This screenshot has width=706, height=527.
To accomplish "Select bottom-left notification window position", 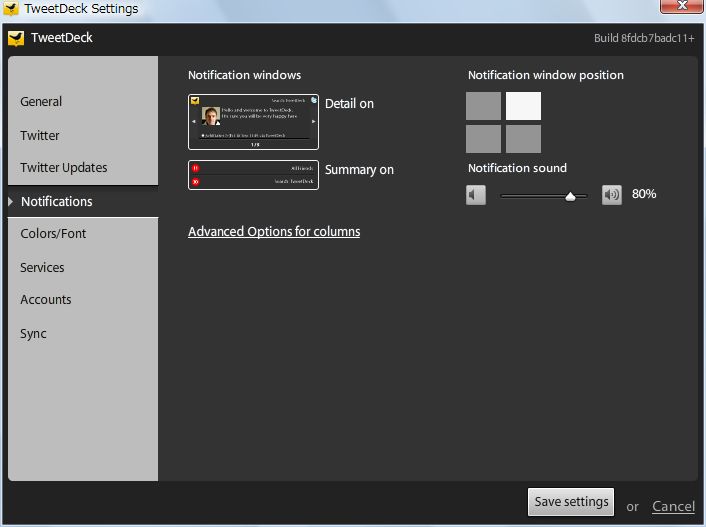I will [x=483, y=139].
